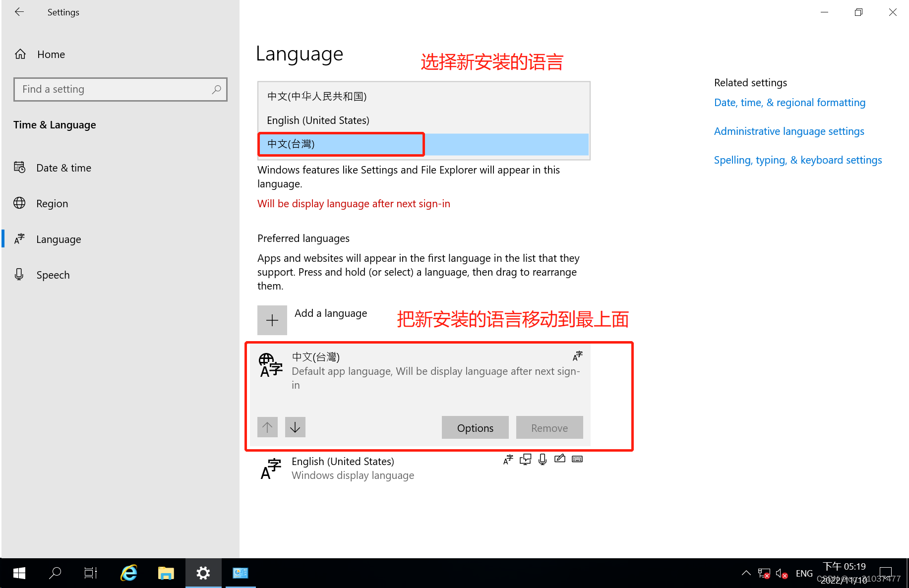Click text-to-speech feature icon for English
The image size is (909, 588).
click(526, 460)
